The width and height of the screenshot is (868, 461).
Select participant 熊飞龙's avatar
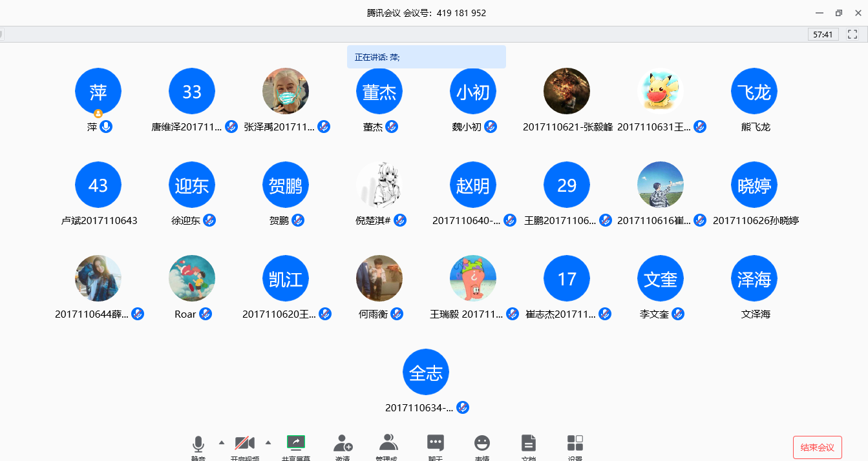click(x=754, y=92)
